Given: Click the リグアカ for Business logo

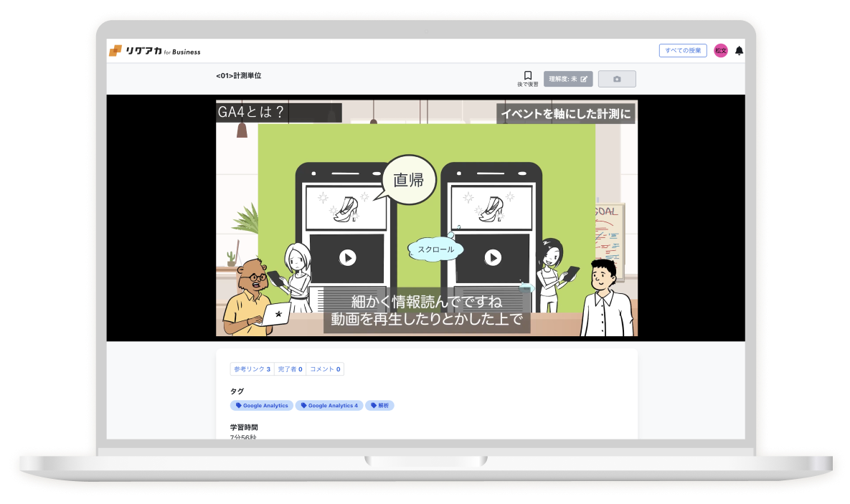Looking at the screenshot, I should 154,51.
